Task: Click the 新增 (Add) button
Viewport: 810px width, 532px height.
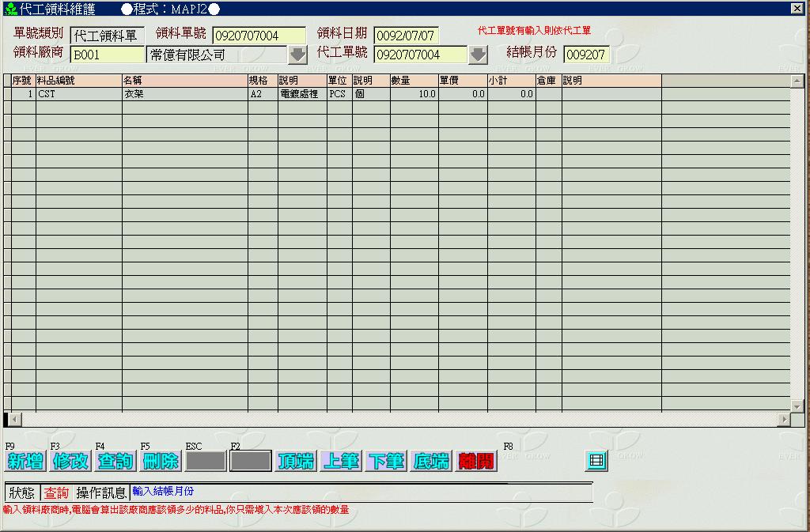Action: point(25,462)
